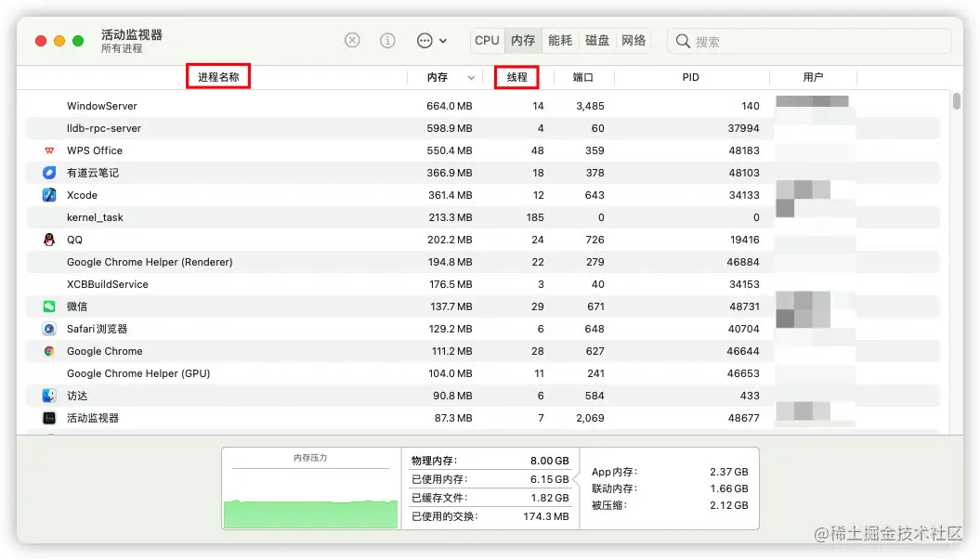
Task: Click the process list vertical scrollbar
Action: point(956,101)
